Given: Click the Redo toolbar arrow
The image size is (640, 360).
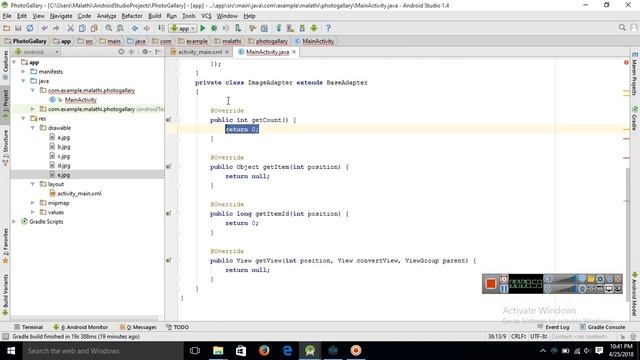Looking at the screenshot, I should coord(56,28).
